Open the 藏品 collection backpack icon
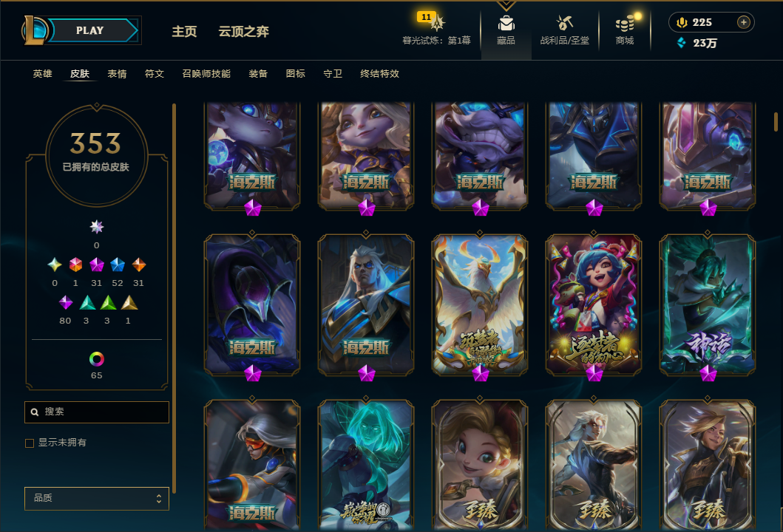 (x=506, y=23)
